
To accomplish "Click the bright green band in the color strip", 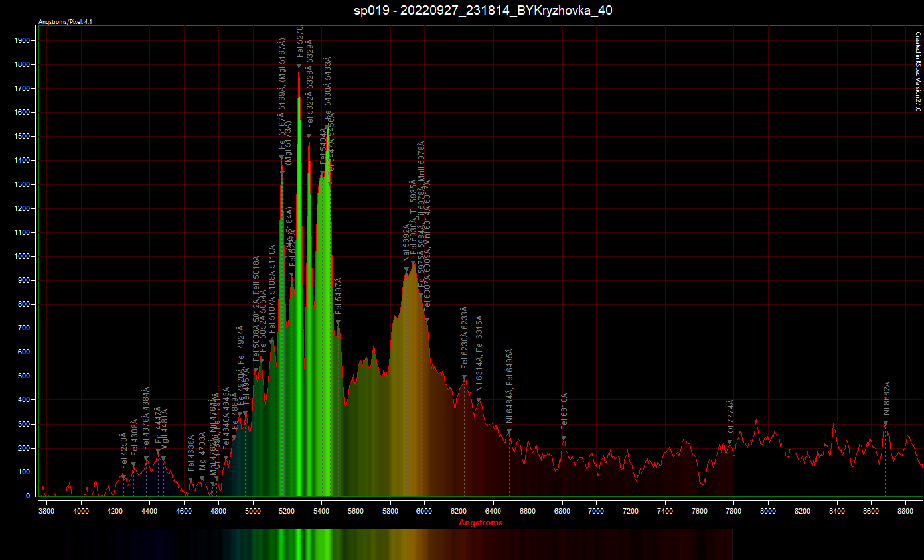I will click(x=299, y=544).
